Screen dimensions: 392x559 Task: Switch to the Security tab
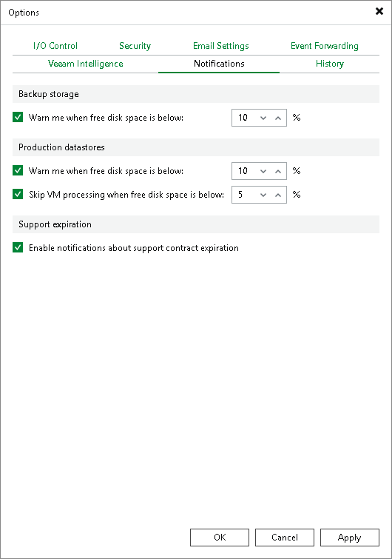click(135, 46)
